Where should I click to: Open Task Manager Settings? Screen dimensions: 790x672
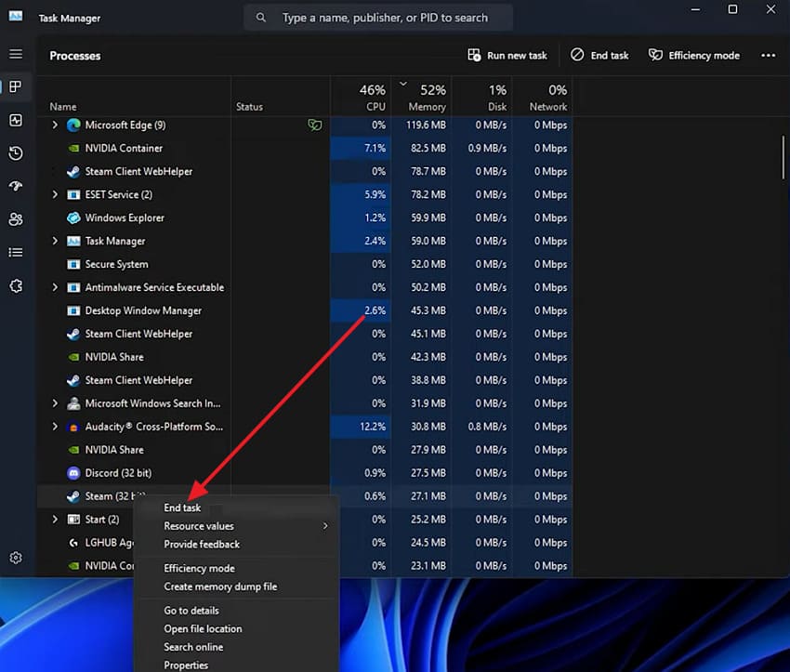16,557
